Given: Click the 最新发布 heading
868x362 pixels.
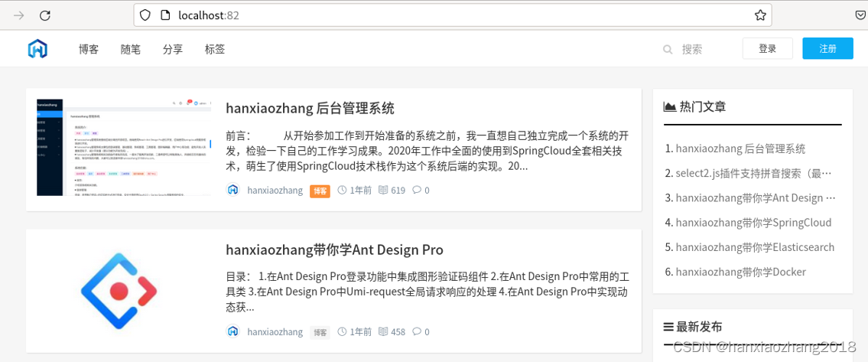Looking at the screenshot, I should click(699, 327).
